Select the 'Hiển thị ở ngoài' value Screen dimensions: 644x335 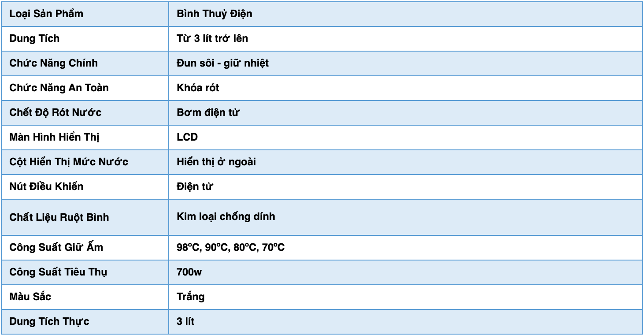coord(216,162)
